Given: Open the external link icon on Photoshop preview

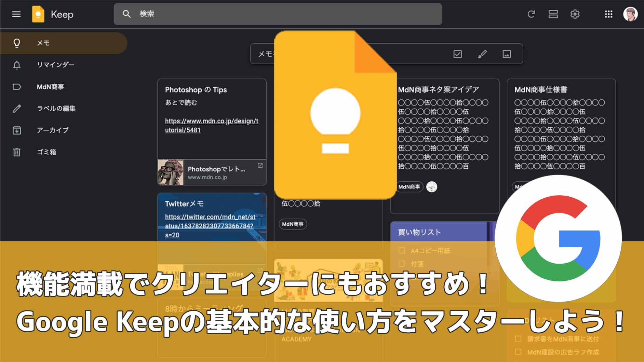Looking at the screenshot, I should point(260,165).
